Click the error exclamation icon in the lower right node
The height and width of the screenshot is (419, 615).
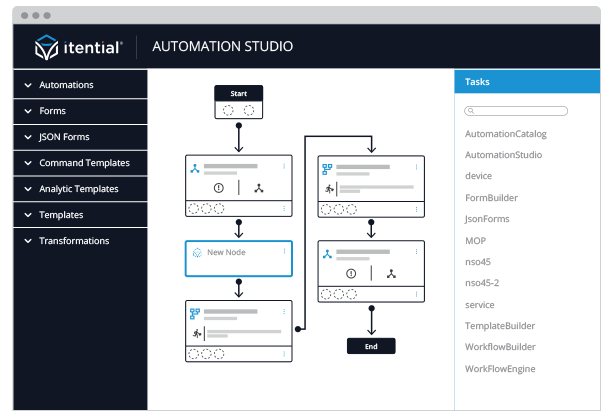(x=351, y=273)
